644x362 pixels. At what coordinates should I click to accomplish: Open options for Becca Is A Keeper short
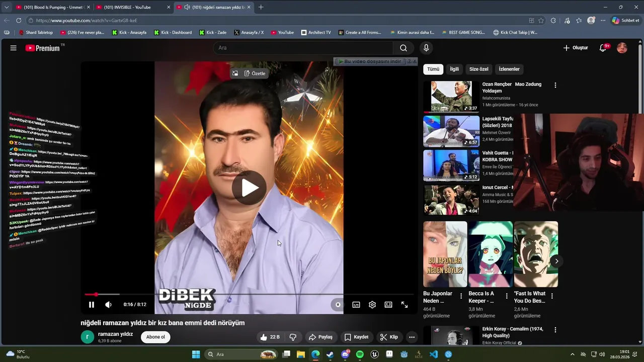(507, 296)
